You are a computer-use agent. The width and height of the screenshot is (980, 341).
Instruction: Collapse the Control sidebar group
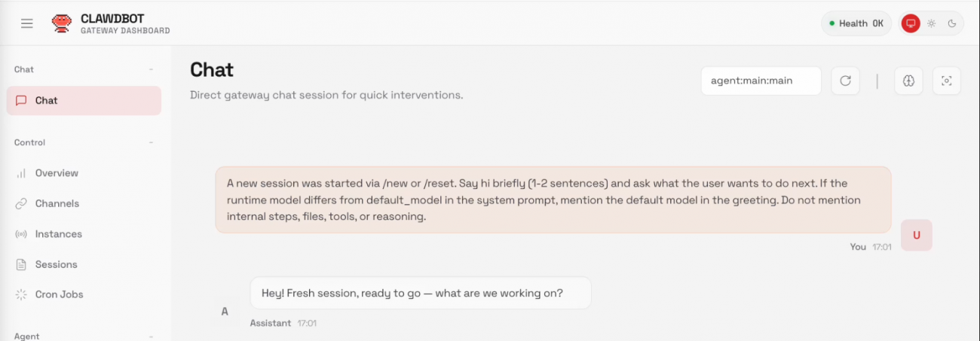(151, 142)
